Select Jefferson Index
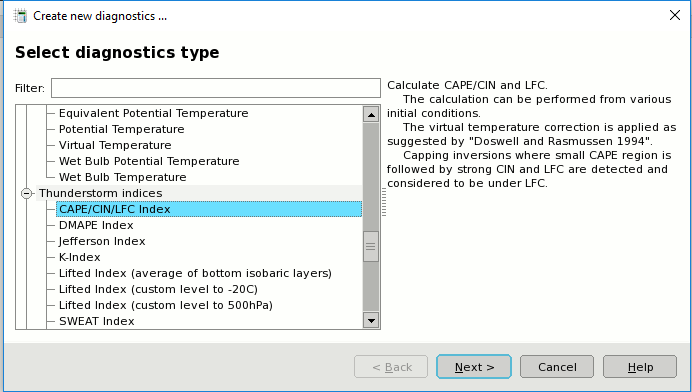 [102, 241]
